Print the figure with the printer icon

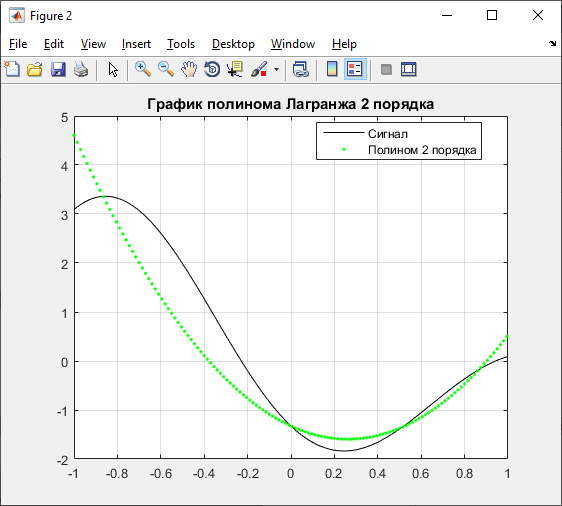click(81, 69)
